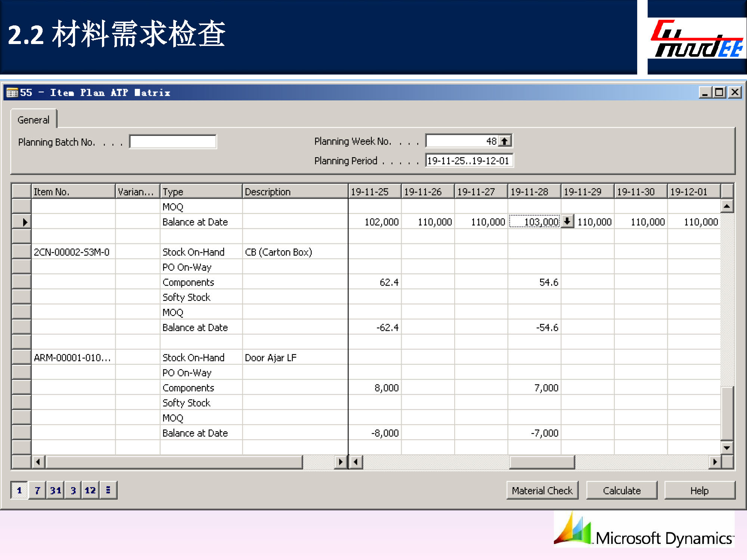The width and height of the screenshot is (747, 560).
Task: Click the Planning Batch No. field
Action: (173, 142)
